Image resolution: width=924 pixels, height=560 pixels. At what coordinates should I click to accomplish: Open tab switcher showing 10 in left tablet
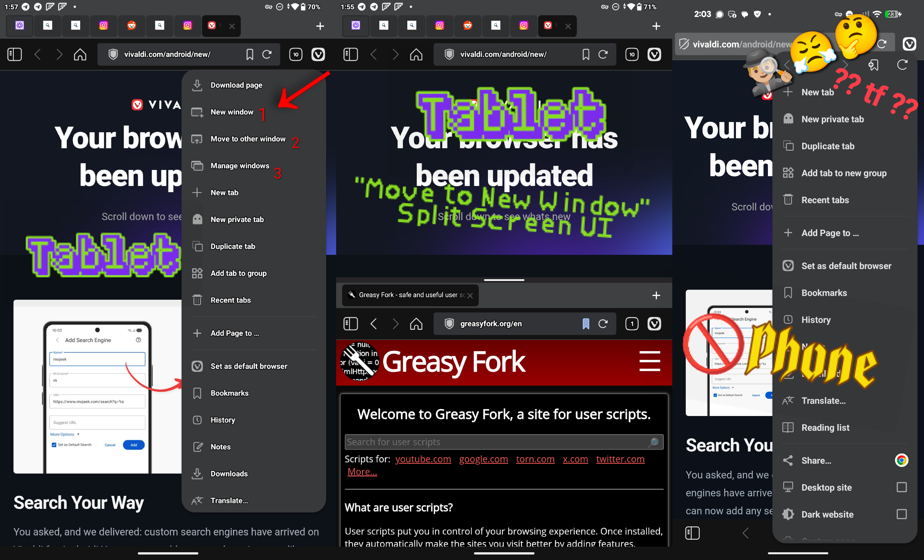click(x=296, y=54)
